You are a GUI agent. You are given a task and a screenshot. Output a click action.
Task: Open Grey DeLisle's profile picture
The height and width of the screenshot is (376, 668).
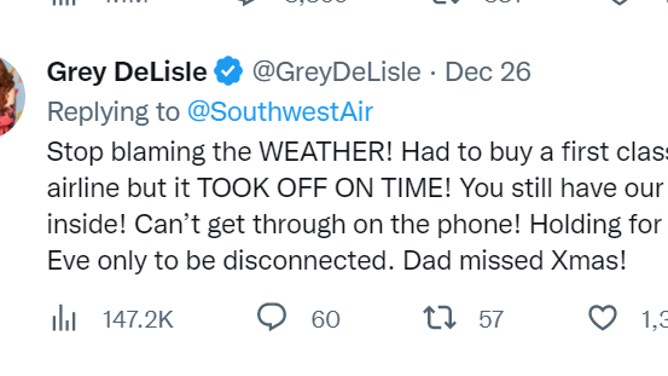tap(11, 97)
